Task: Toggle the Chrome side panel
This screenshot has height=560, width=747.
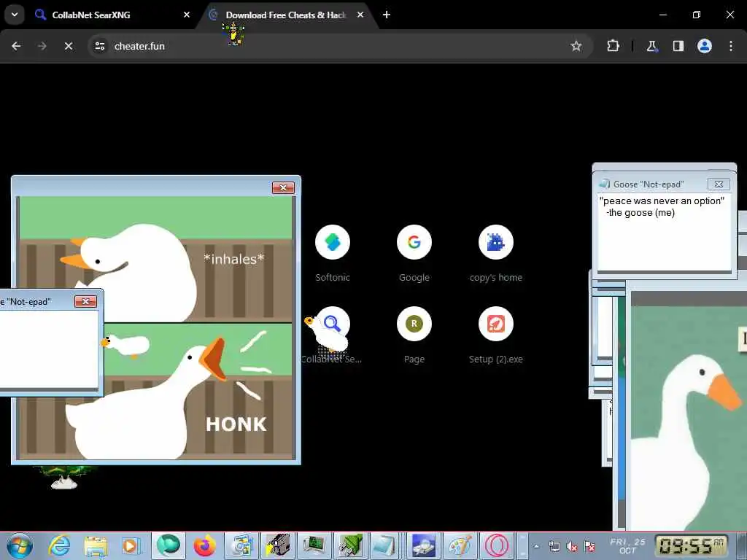Action: coord(678,46)
